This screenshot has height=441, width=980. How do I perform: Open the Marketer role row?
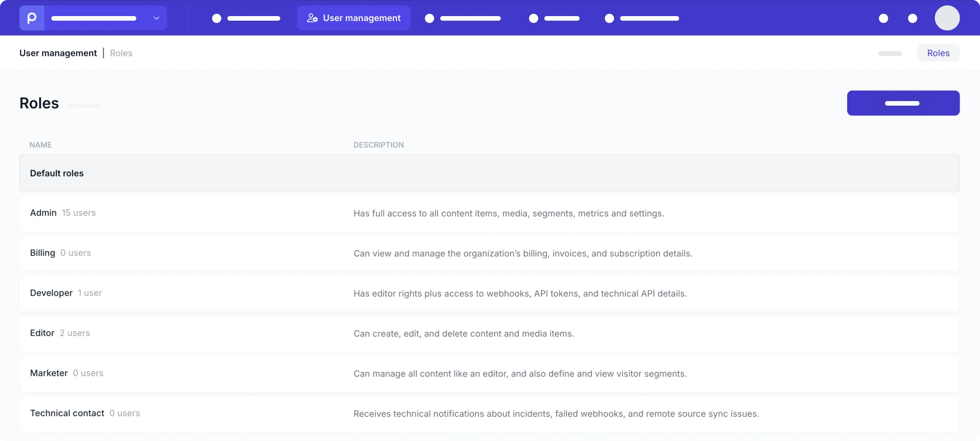pyautogui.click(x=490, y=374)
